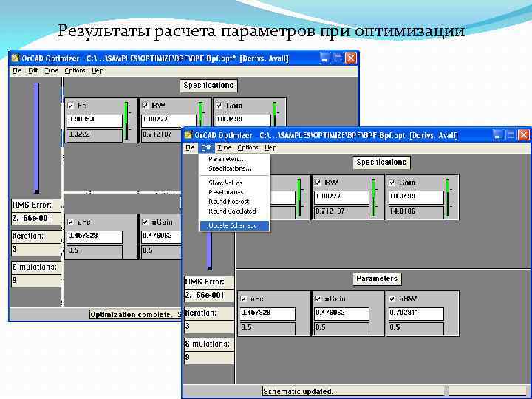Toggle BW specification checkbox in front window
532x399 pixels.
[x=318, y=183]
